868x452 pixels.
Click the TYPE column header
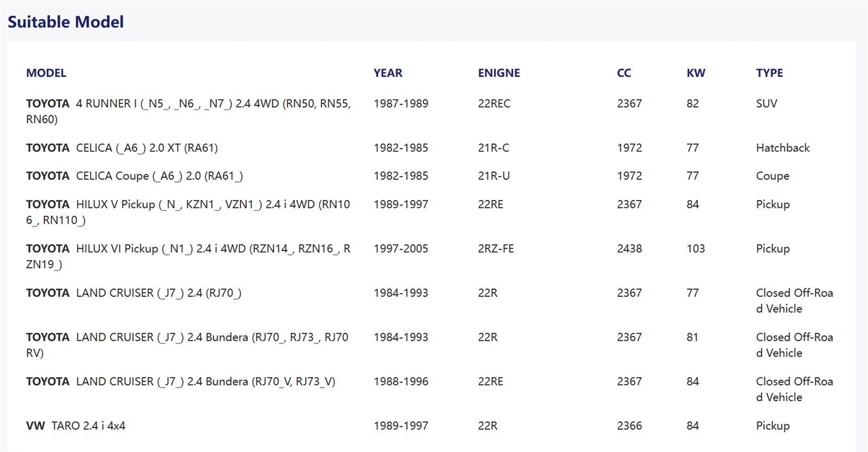tap(770, 73)
